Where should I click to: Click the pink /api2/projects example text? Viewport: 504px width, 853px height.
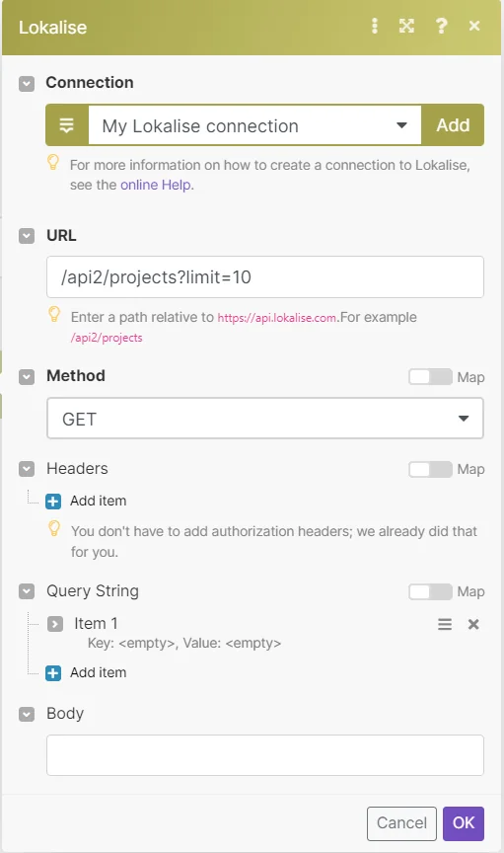[x=107, y=338]
